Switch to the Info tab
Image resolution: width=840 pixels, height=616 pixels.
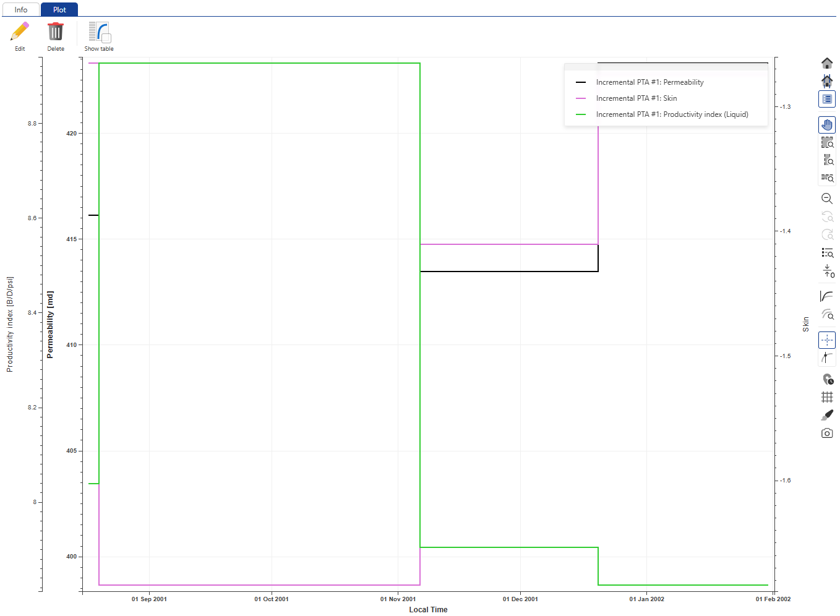(21, 10)
